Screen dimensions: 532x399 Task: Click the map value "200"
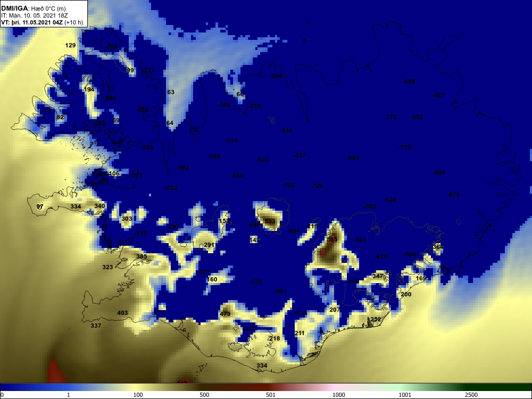[406, 295]
